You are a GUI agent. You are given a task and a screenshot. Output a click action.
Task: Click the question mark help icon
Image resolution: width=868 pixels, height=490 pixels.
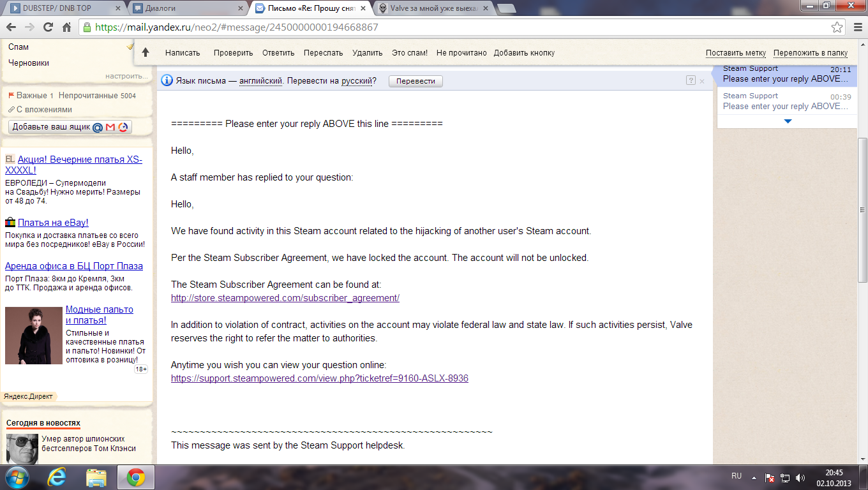click(x=691, y=80)
